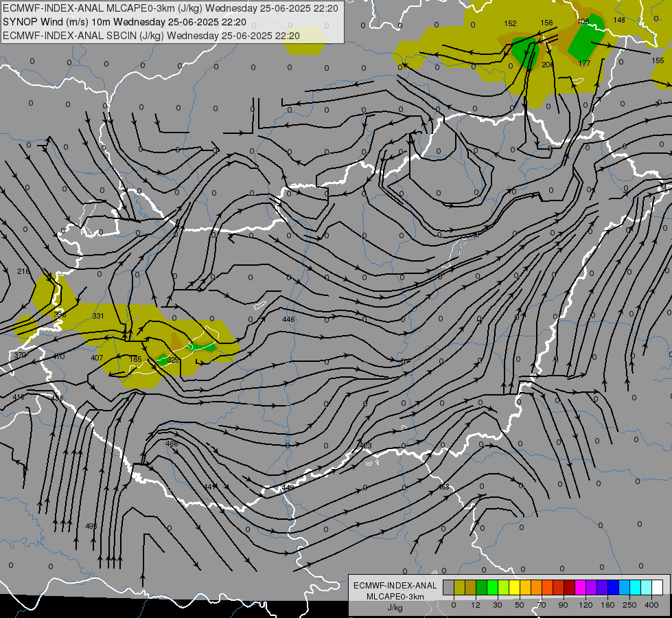The height and width of the screenshot is (618, 672).
Task: Select the cyan legend swatch
Action: coord(636,587)
